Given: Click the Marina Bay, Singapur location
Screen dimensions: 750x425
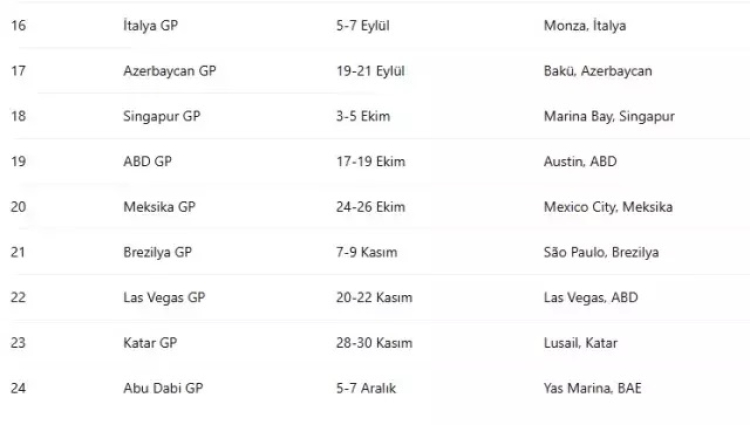Looking at the screenshot, I should pyautogui.click(x=609, y=116).
